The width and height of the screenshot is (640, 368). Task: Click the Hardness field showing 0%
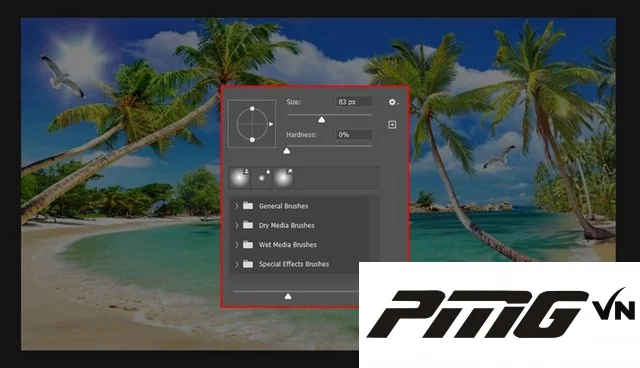(353, 135)
